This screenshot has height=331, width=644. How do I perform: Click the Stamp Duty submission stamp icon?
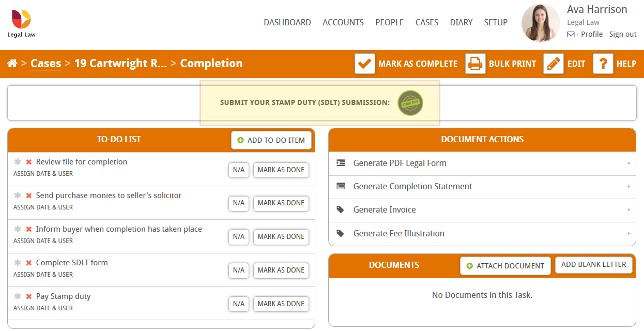pos(410,102)
